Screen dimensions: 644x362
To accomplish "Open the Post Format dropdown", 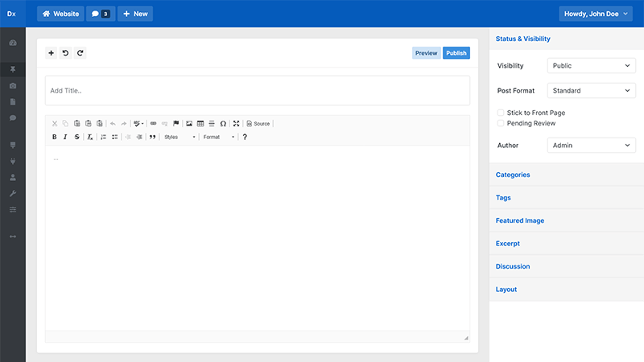I will (x=591, y=91).
